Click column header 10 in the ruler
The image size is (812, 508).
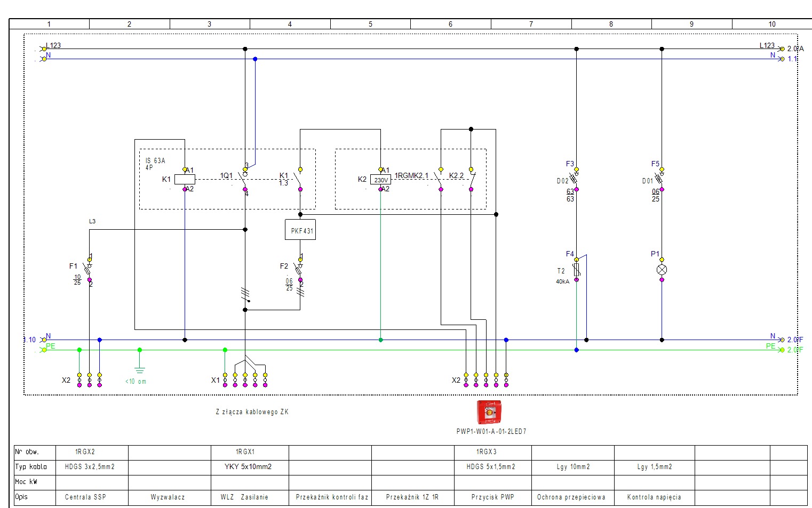[x=771, y=24]
